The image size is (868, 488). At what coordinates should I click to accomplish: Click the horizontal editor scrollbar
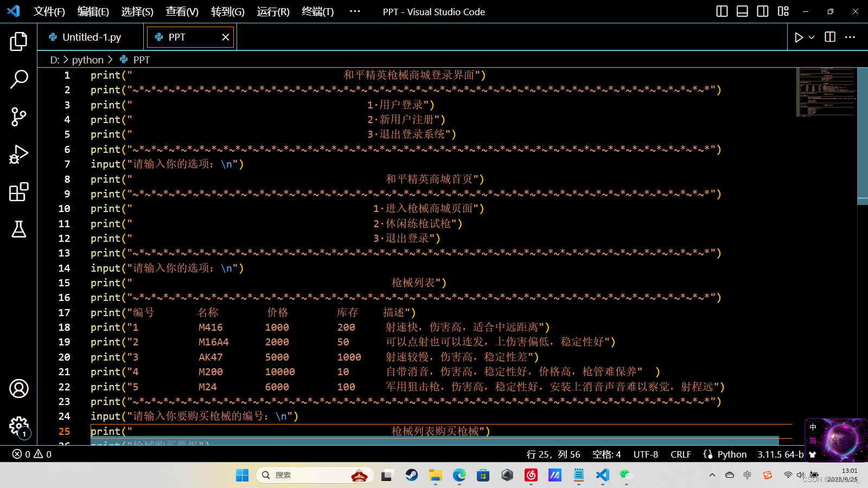point(435,441)
